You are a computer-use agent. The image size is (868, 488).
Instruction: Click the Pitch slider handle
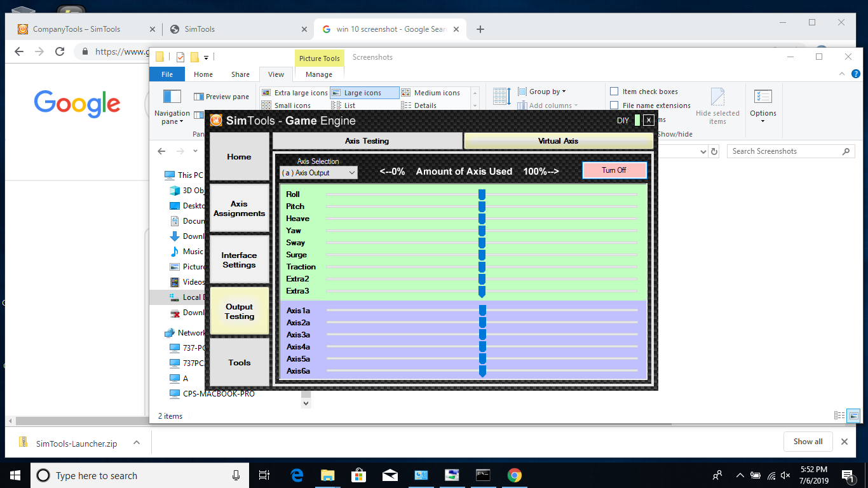click(x=482, y=206)
